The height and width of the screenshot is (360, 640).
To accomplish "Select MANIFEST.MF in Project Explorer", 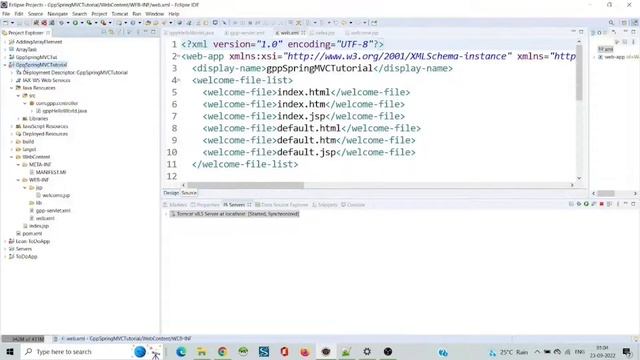I will pos(47,172).
